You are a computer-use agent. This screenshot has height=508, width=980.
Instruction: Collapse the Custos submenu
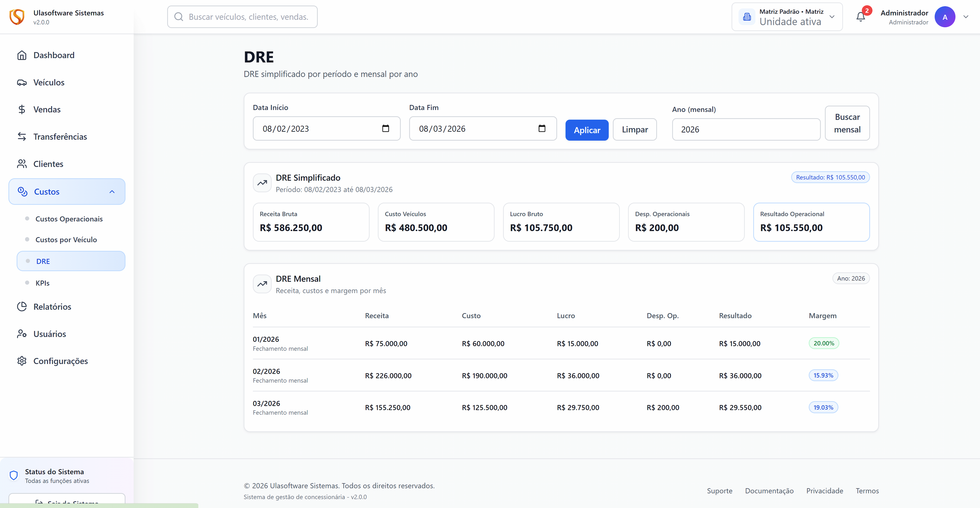coord(112,192)
